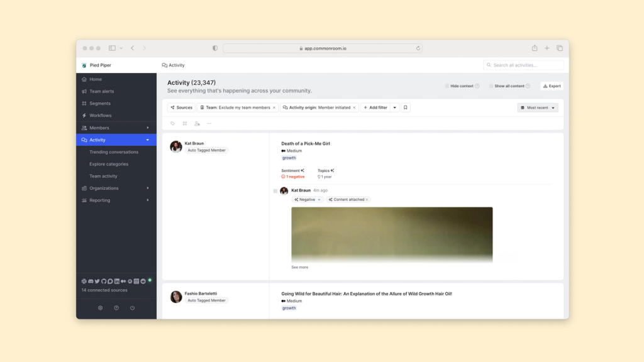Switch to Trending conversations

pos(116,151)
